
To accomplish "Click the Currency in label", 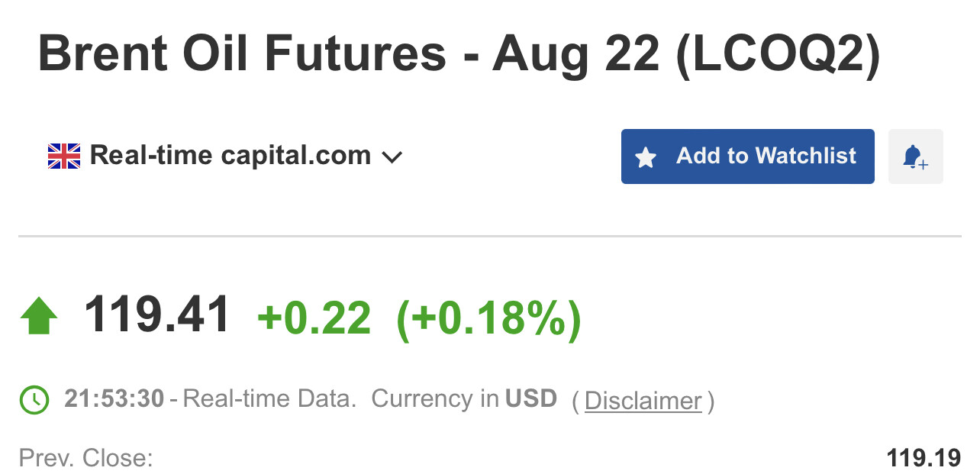I will tap(435, 399).
